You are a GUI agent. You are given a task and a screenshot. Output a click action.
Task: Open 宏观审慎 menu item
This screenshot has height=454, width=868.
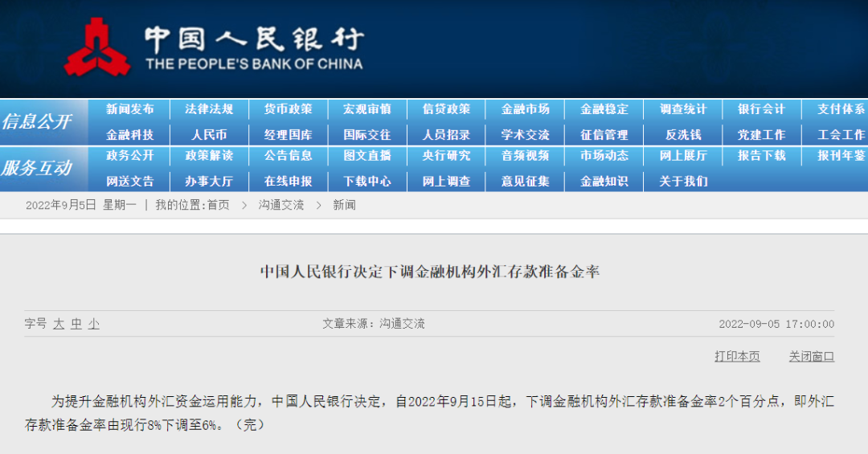pyautogui.click(x=367, y=109)
